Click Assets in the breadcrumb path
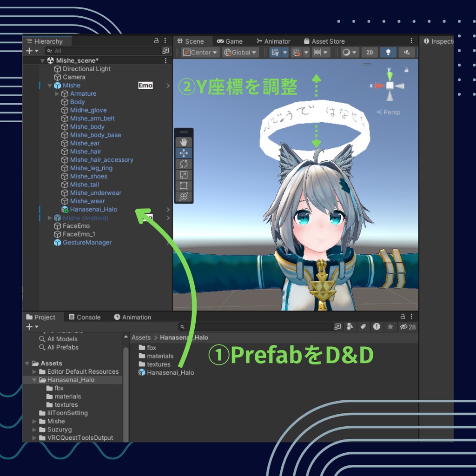This screenshot has width=476, height=476. [x=141, y=337]
